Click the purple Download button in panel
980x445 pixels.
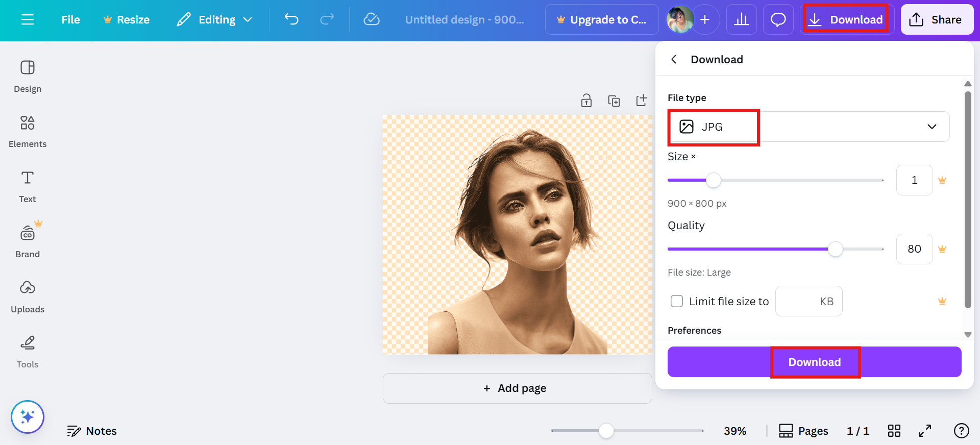click(x=815, y=362)
